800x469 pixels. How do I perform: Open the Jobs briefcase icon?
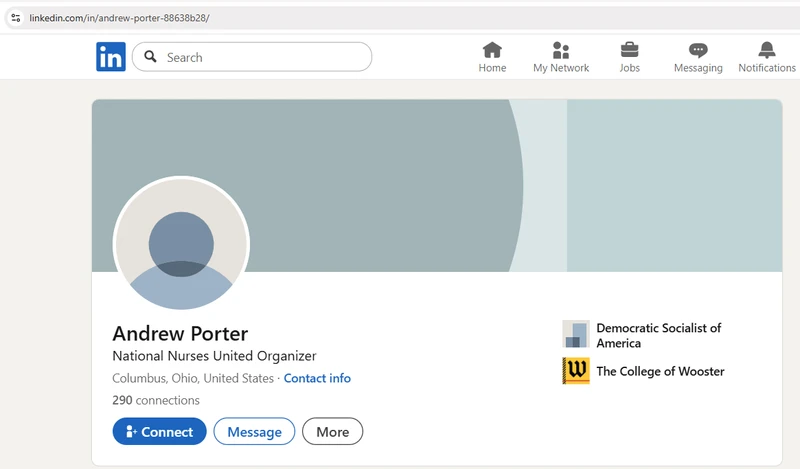pos(629,50)
